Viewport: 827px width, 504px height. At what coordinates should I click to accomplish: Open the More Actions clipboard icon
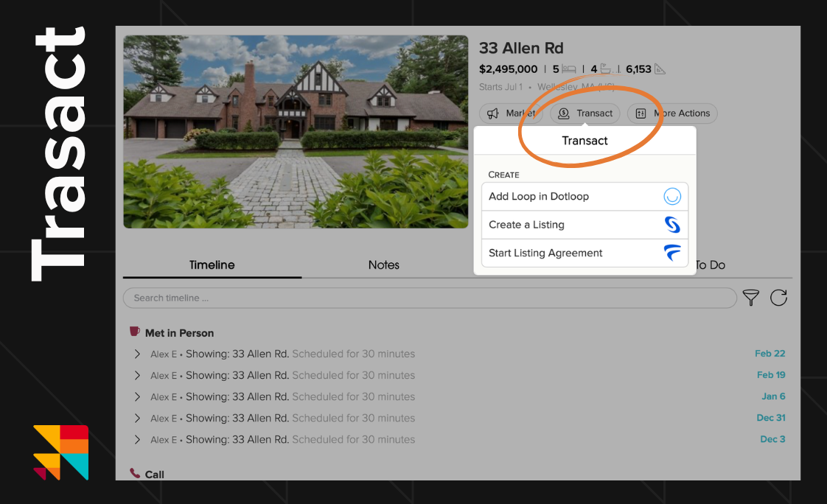click(640, 113)
